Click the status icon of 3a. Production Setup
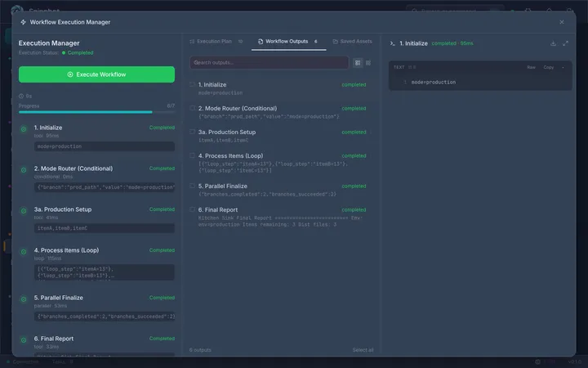This screenshot has width=588, height=368. coord(24,211)
